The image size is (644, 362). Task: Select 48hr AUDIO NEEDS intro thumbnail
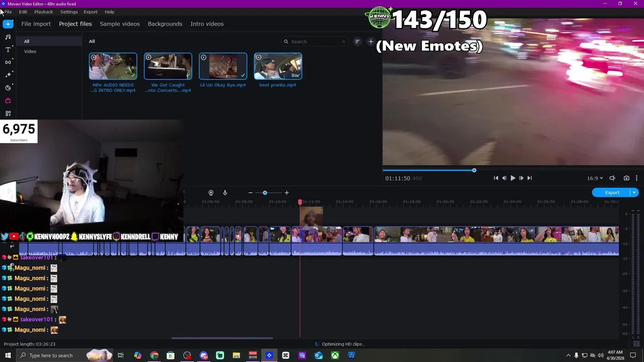113,66
